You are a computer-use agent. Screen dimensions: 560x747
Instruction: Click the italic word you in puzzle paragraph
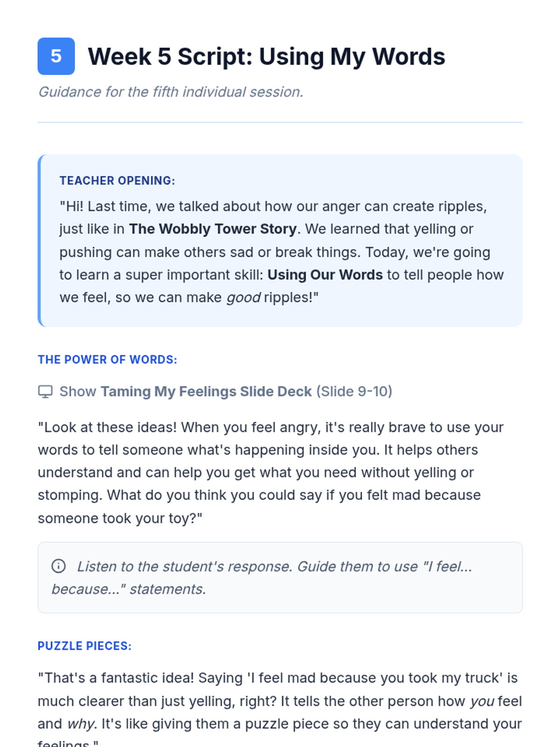(482, 701)
